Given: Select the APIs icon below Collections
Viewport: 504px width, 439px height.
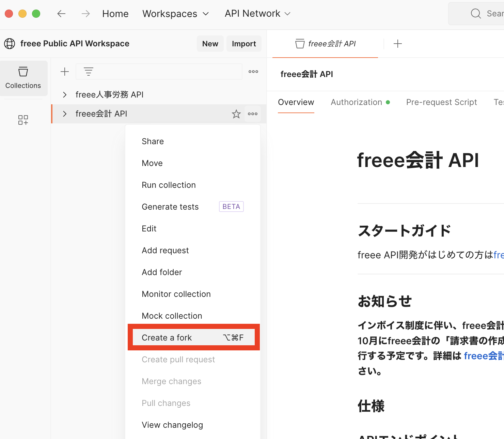Looking at the screenshot, I should (23, 120).
